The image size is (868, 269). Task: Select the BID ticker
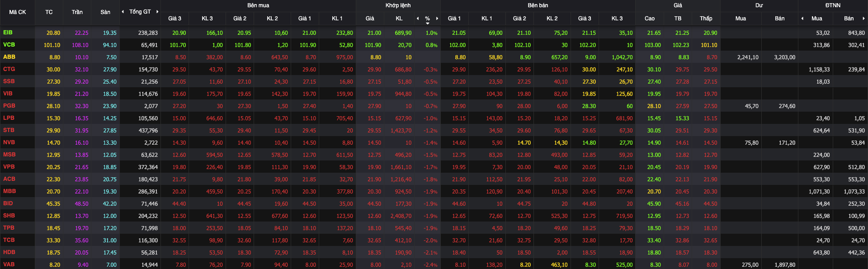coord(8,203)
